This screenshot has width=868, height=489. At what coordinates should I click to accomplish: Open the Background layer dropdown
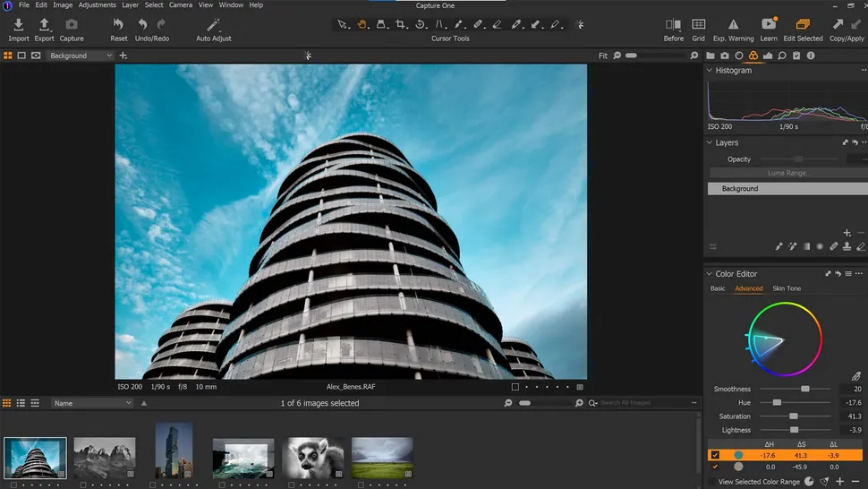(81, 56)
